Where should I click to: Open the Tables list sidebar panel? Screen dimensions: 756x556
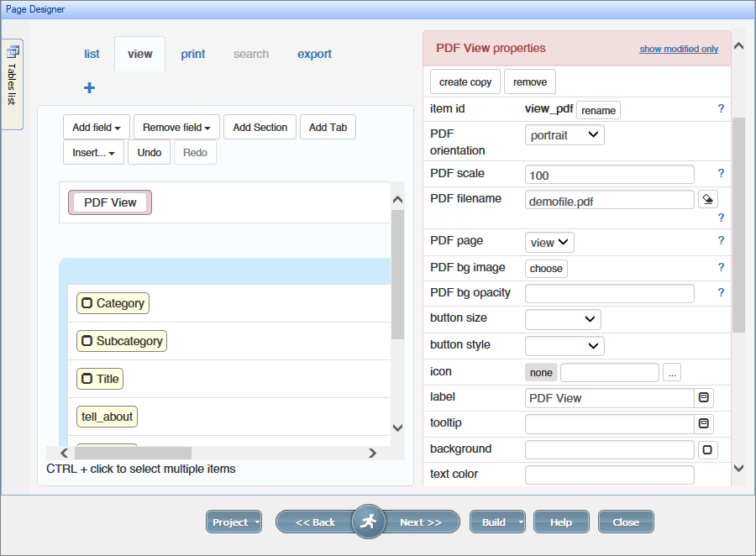point(13,82)
